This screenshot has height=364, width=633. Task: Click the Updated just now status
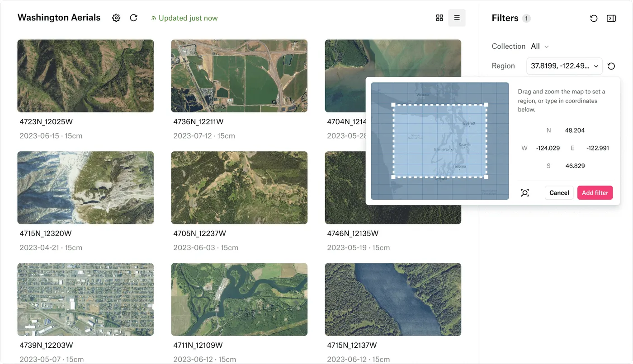pos(184,18)
